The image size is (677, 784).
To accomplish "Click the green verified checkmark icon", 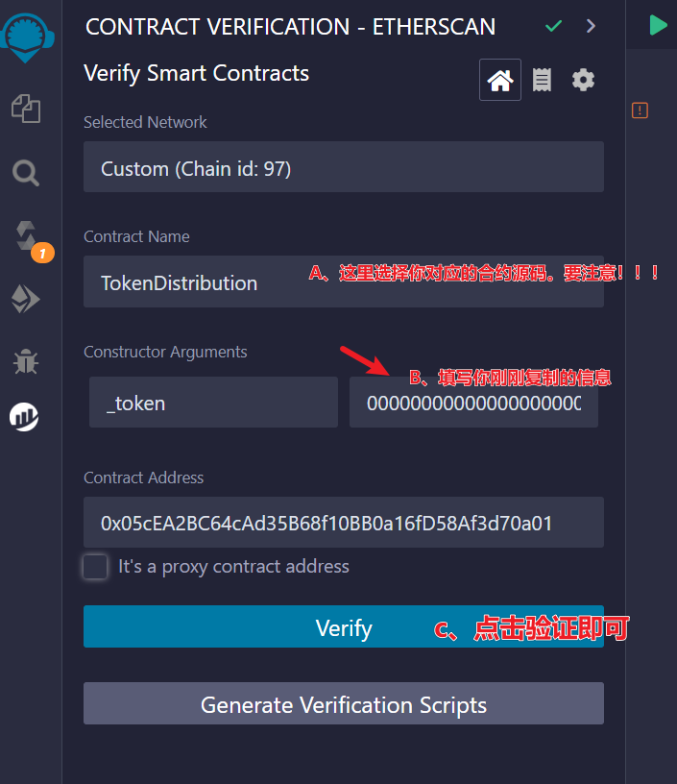I will (x=553, y=26).
